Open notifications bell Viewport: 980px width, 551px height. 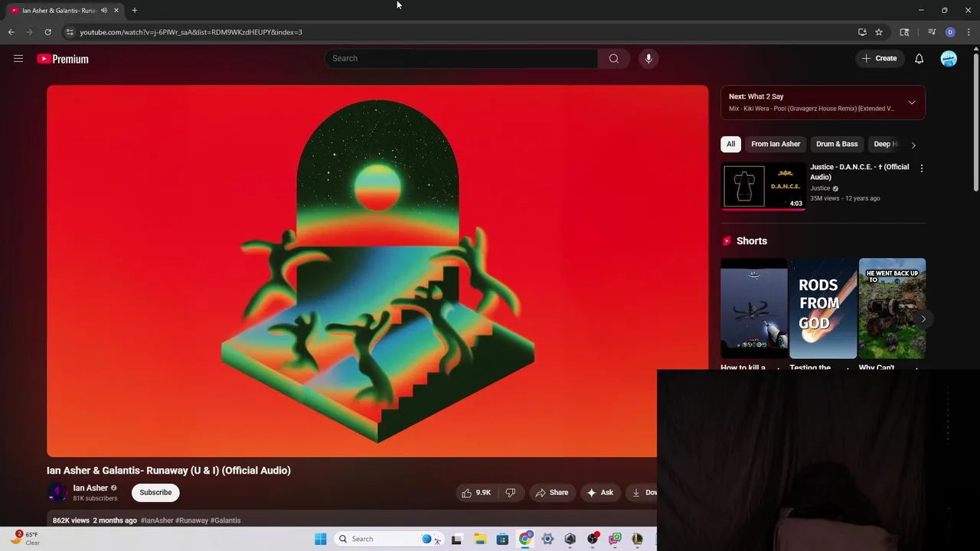(x=919, y=58)
